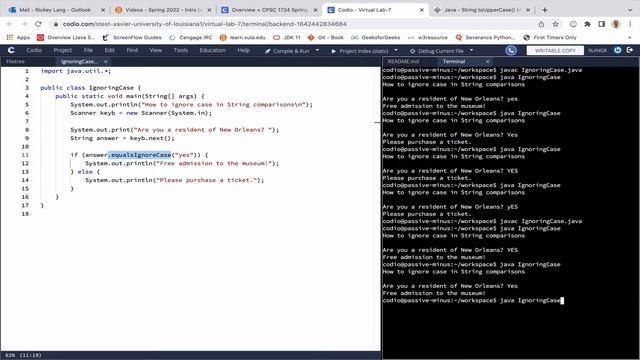The height and width of the screenshot is (360, 640).
Task: Open w3resource bookmark
Action: point(428,38)
